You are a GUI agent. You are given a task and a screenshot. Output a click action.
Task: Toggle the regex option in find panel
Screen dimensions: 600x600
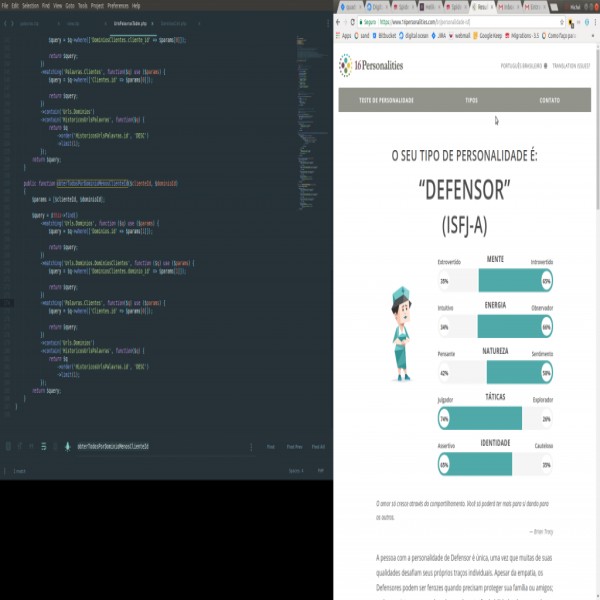pos(9,446)
